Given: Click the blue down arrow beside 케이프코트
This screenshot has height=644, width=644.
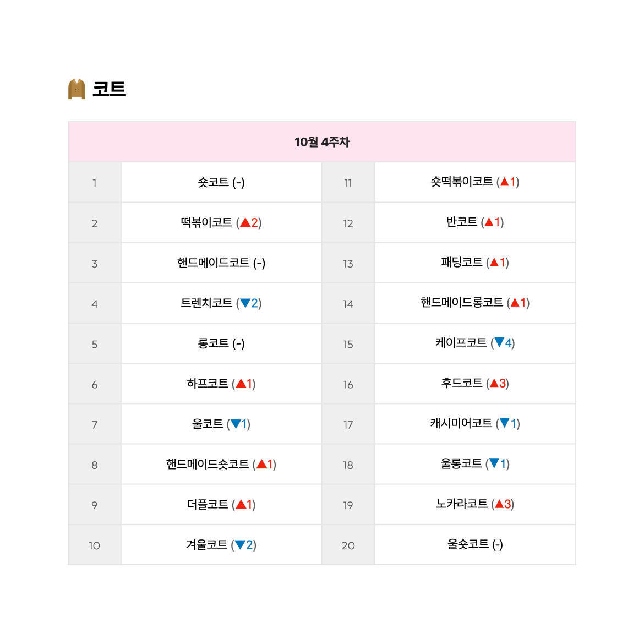Looking at the screenshot, I should coord(499,342).
